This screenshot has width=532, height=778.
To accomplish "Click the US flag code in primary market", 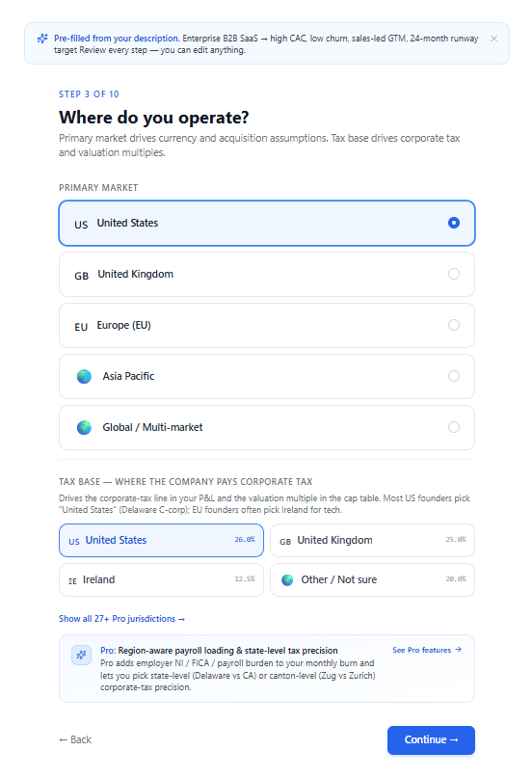I will coord(81,225).
